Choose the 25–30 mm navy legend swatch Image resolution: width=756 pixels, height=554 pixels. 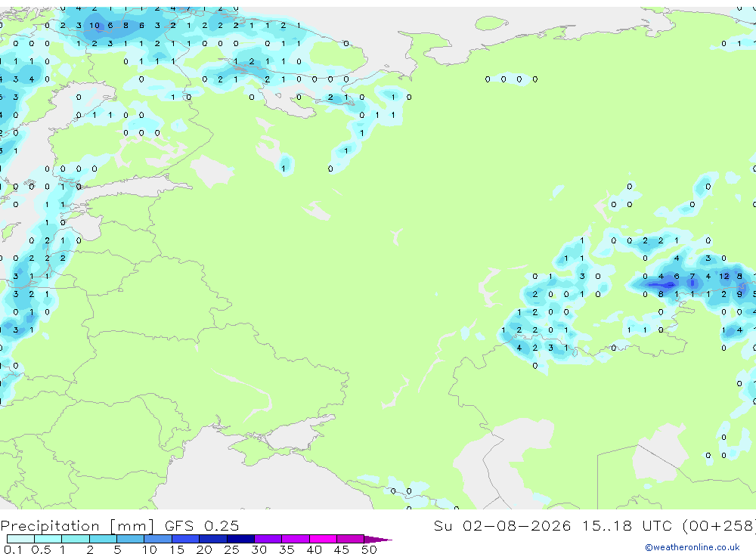tap(240, 539)
